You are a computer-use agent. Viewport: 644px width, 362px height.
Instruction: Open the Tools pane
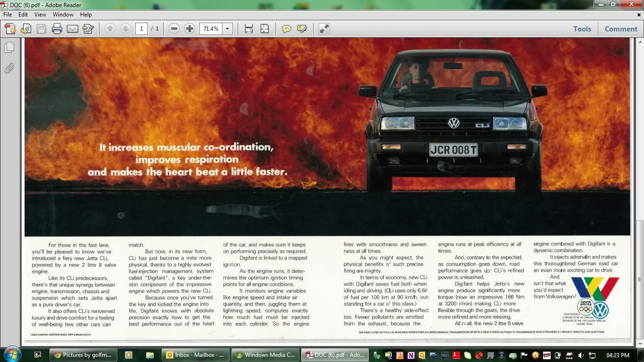coord(582,29)
